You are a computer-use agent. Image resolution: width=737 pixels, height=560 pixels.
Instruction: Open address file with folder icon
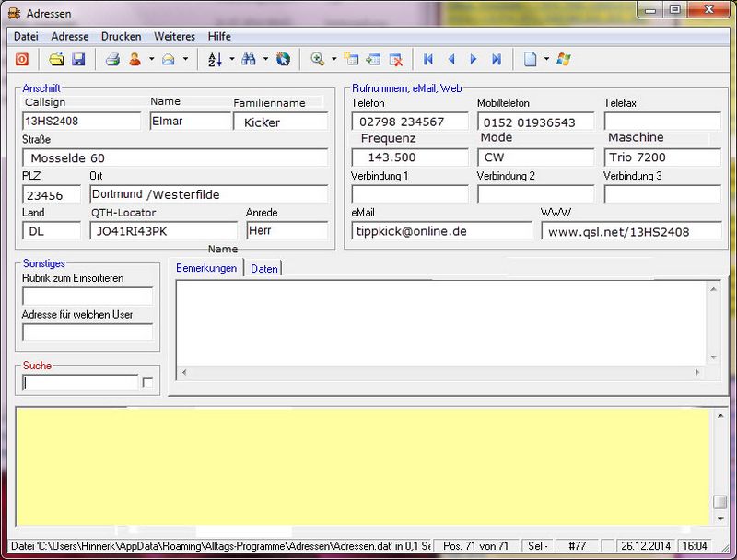[56, 60]
